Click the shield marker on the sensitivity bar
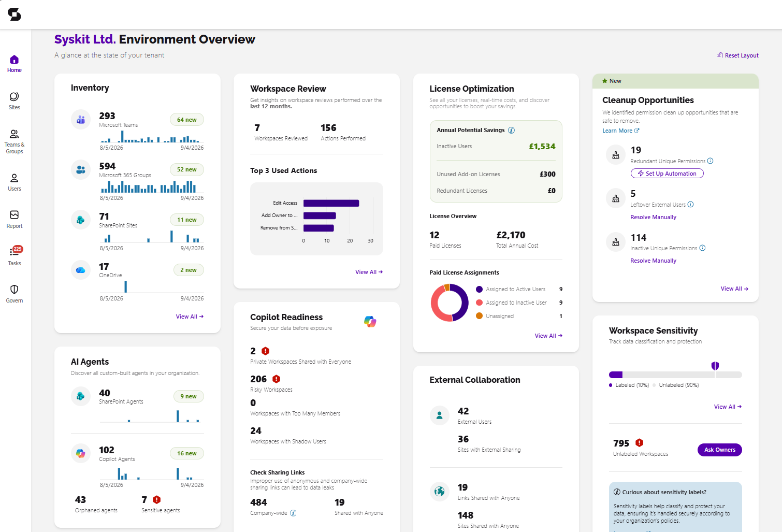Screen dimensions: 782x532 point(715,366)
